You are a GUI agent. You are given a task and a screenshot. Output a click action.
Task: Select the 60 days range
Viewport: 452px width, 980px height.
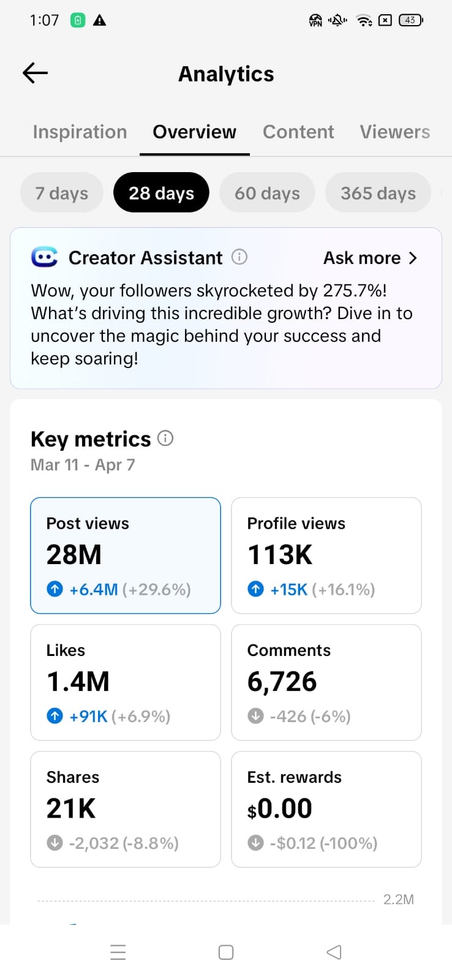pyautogui.click(x=267, y=193)
